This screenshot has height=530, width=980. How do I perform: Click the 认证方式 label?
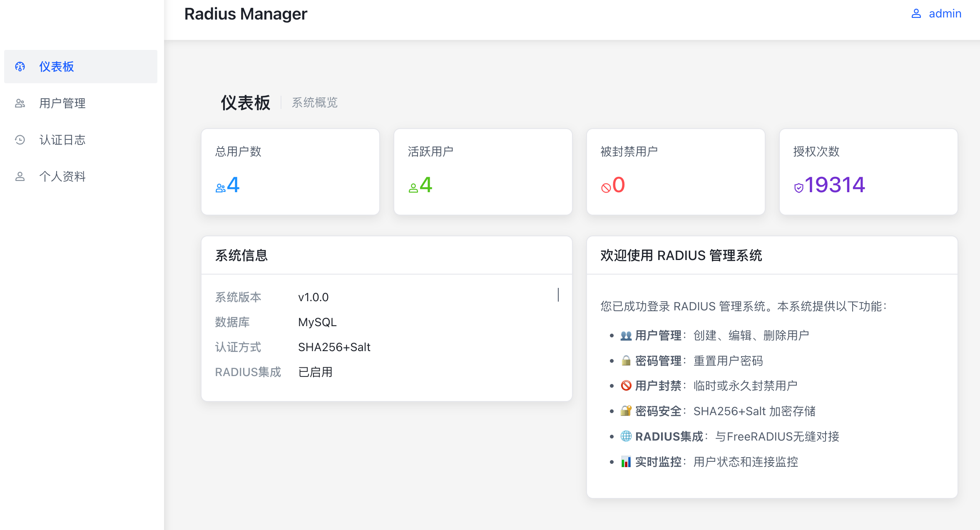coord(238,347)
